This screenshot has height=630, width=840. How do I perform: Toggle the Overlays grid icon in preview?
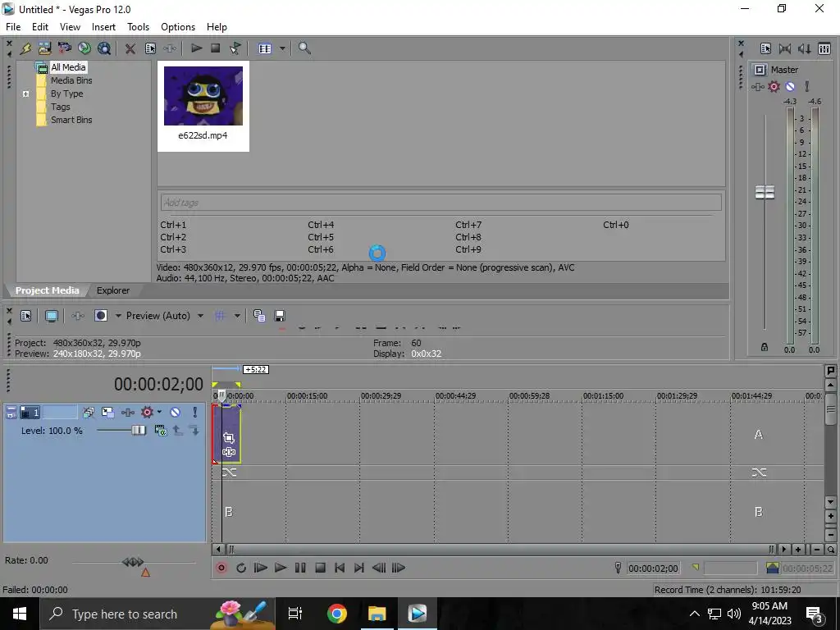click(220, 316)
